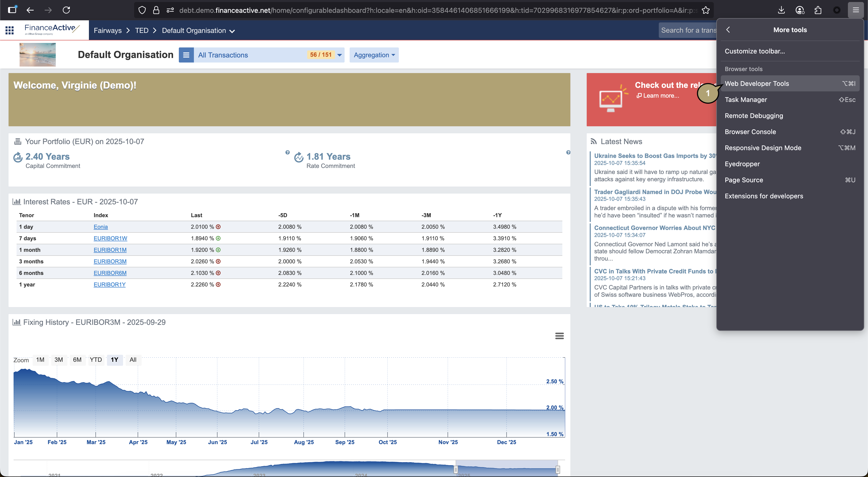Choose Responsive Design Mode from menu

click(763, 148)
